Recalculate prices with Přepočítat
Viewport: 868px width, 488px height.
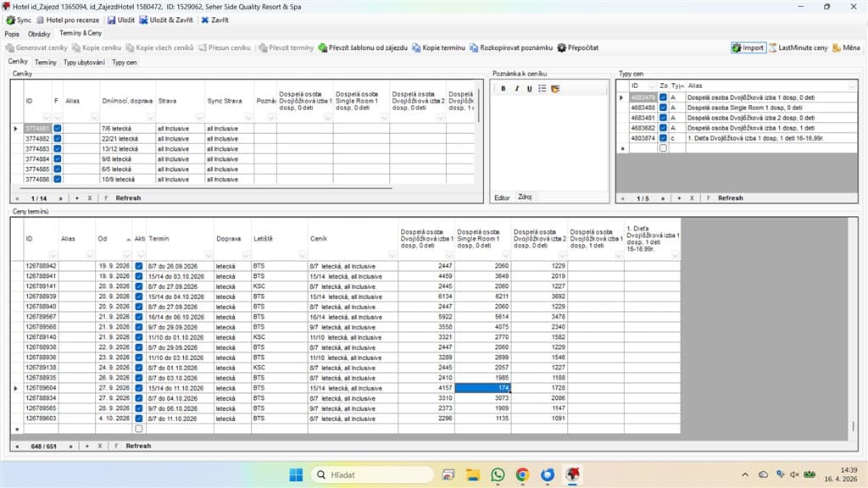point(578,47)
